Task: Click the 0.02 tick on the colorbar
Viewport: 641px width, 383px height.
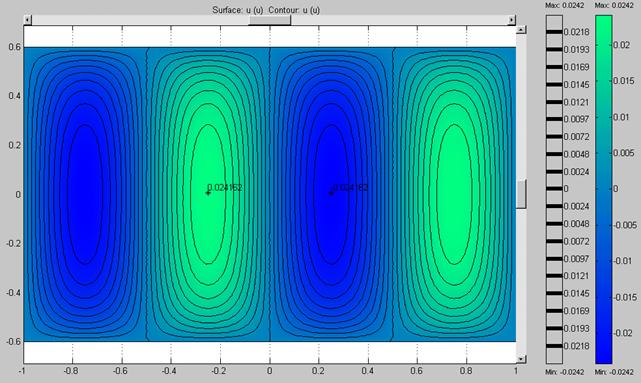Action: click(621, 45)
